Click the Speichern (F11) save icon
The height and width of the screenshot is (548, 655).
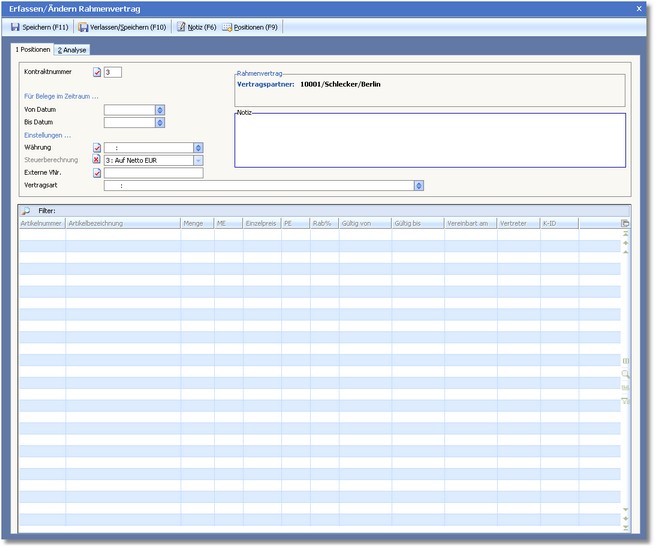(15, 27)
